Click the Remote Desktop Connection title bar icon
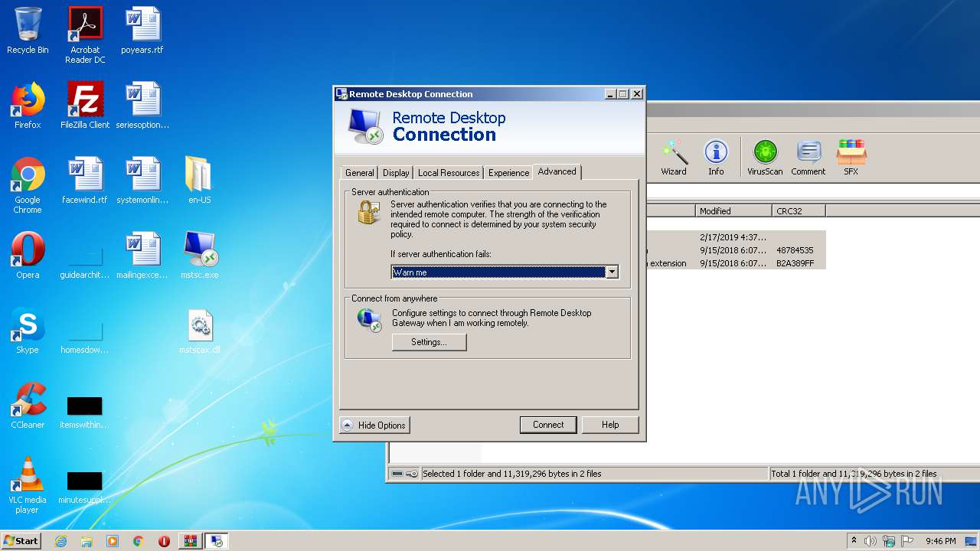The image size is (980, 551). click(x=341, y=93)
